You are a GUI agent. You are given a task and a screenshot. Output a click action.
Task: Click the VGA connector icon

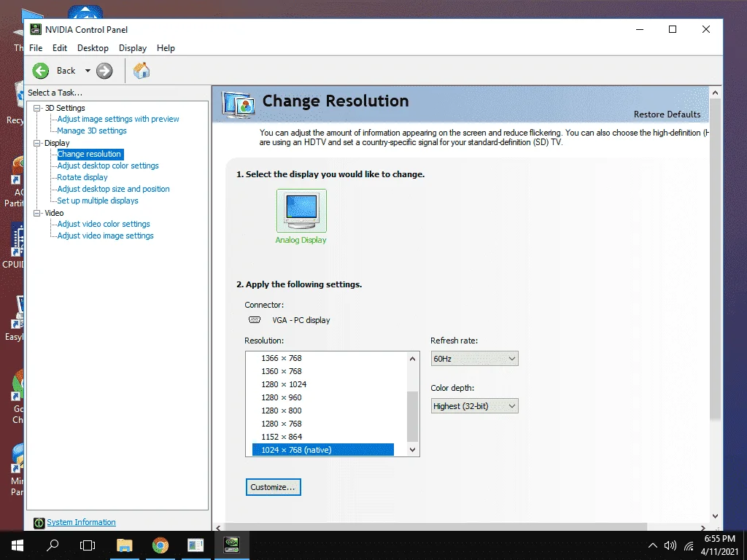coord(255,320)
